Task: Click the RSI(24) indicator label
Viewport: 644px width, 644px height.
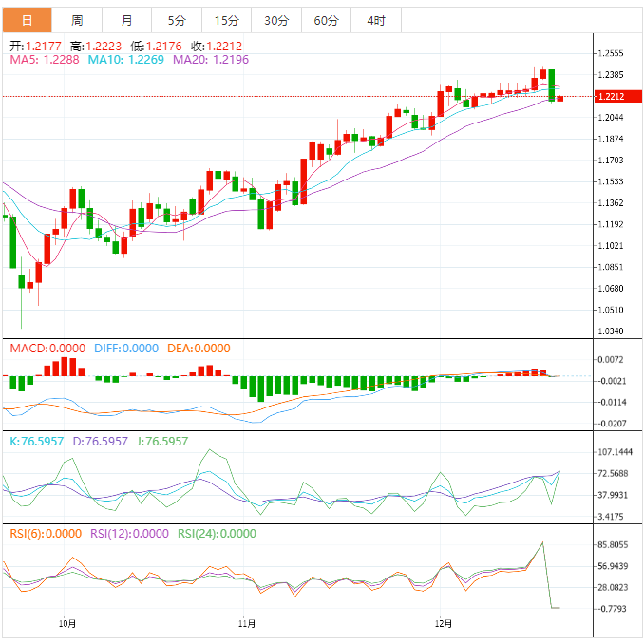Action: pos(217,534)
